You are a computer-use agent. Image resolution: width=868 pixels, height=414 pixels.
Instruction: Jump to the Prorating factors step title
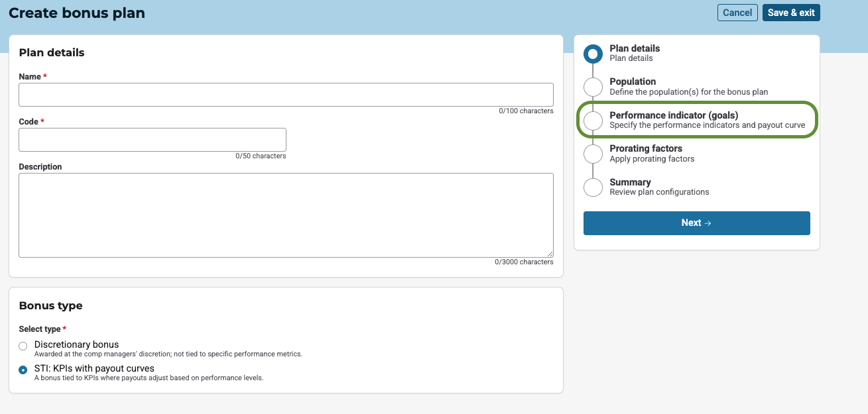coord(646,148)
